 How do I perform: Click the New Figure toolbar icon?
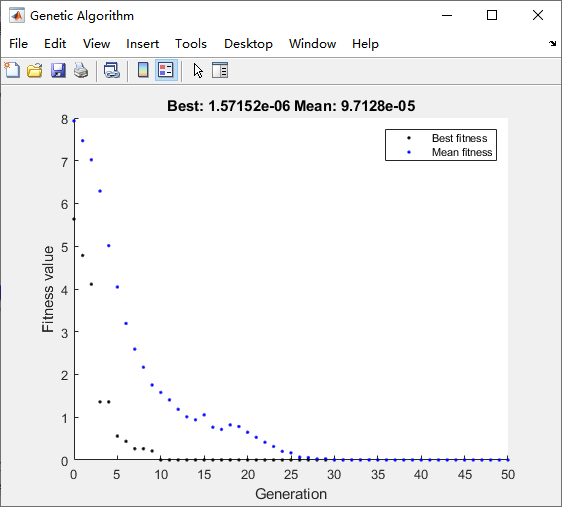12,70
